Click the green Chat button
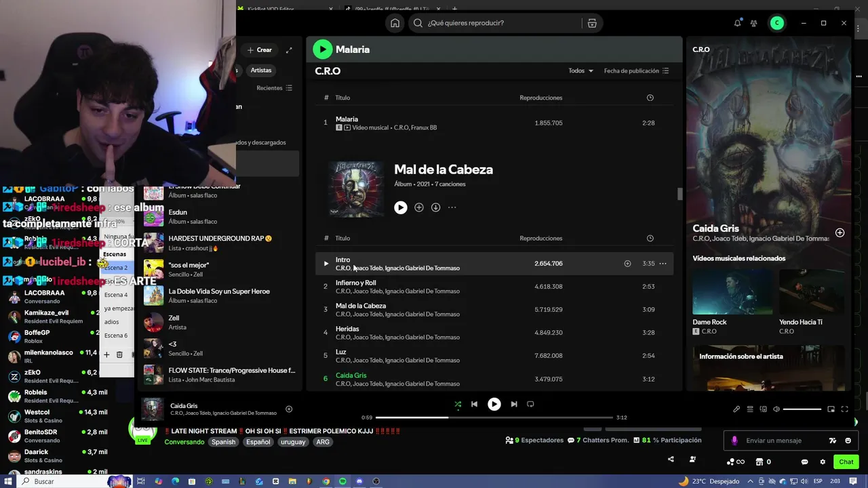This screenshot has height=488, width=868. (846, 462)
